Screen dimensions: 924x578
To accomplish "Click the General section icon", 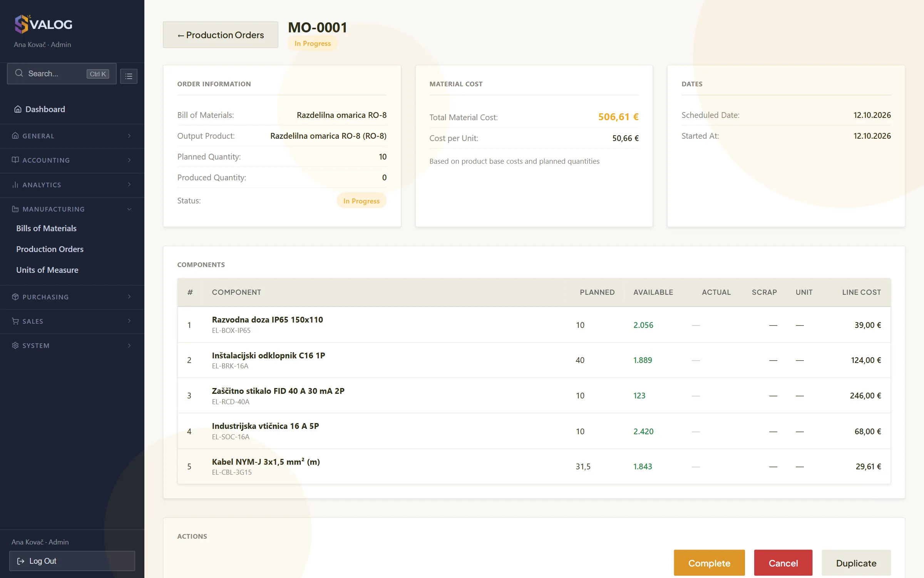I will [x=15, y=136].
